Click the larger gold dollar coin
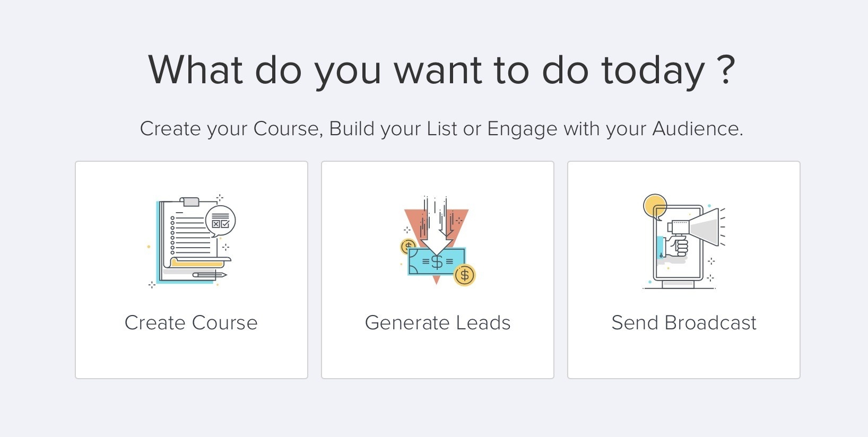The height and width of the screenshot is (437, 868). click(465, 275)
